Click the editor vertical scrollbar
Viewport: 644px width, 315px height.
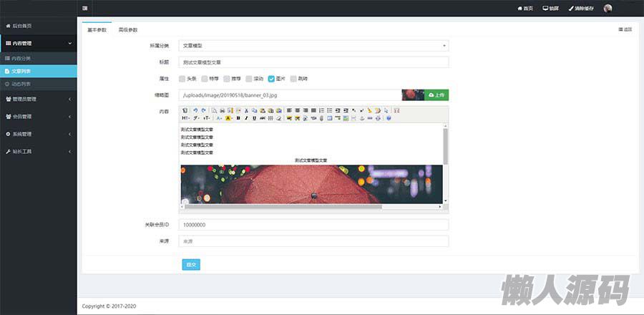446,146
